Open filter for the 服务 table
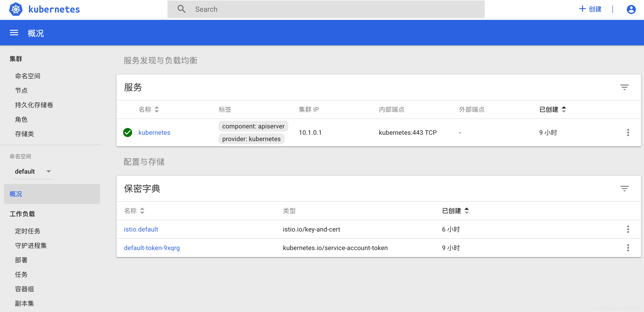The image size is (644, 312). pos(624,87)
